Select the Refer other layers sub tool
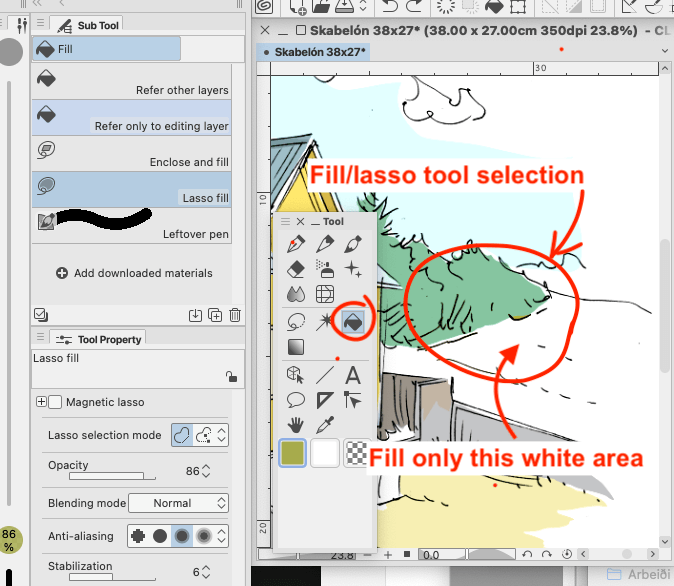The height and width of the screenshot is (586, 674). pos(132,82)
